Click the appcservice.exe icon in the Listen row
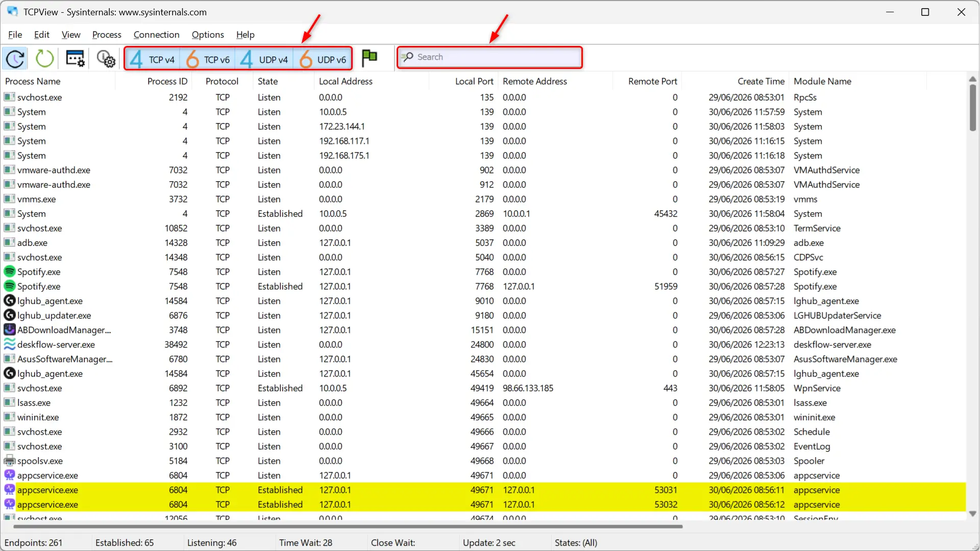Viewport: 980px width, 551px height. [x=9, y=475]
